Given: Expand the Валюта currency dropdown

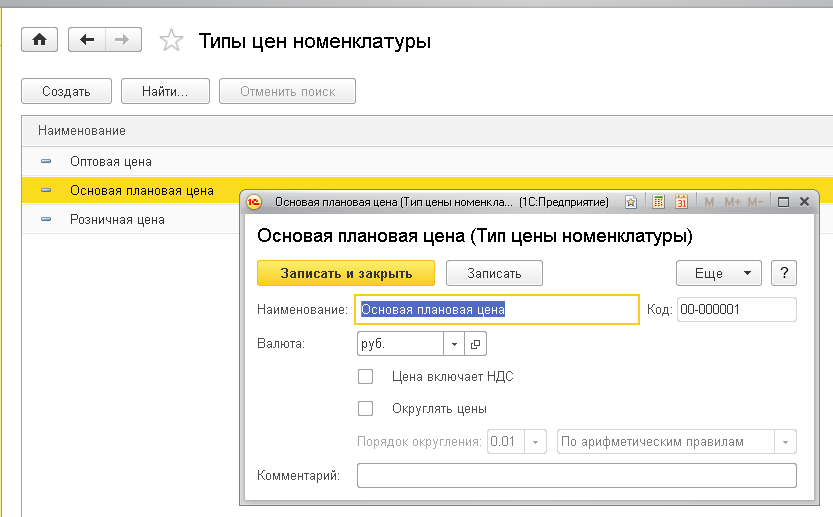Looking at the screenshot, I should (454, 344).
